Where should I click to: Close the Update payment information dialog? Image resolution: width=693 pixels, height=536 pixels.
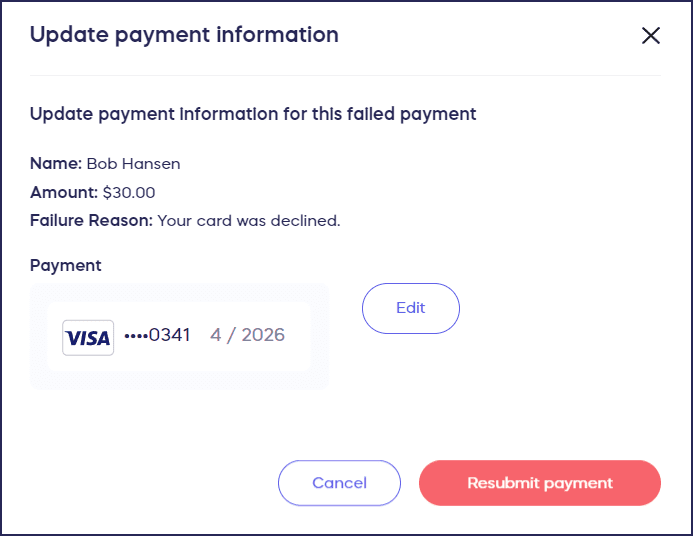tap(651, 36)
